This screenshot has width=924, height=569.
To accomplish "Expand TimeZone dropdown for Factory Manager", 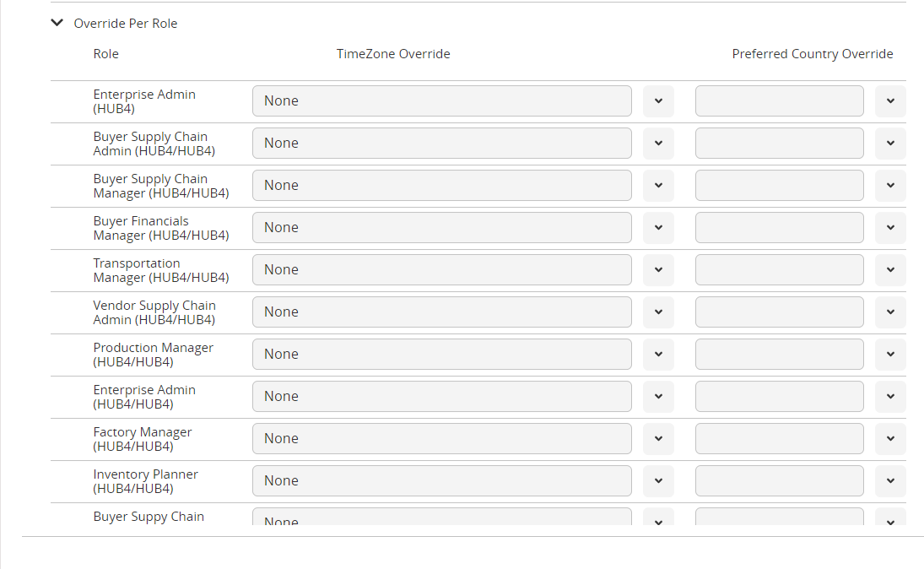I will [x=658, y=439].
